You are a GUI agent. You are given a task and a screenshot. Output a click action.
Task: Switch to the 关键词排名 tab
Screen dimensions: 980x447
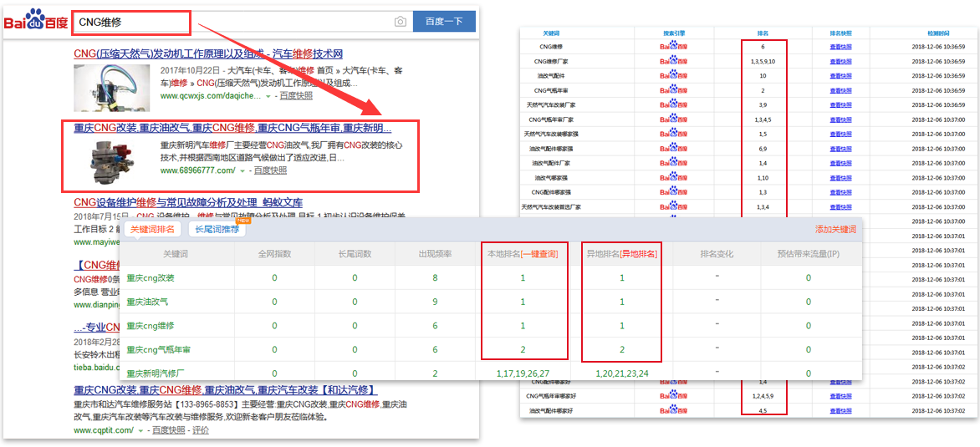152,230
